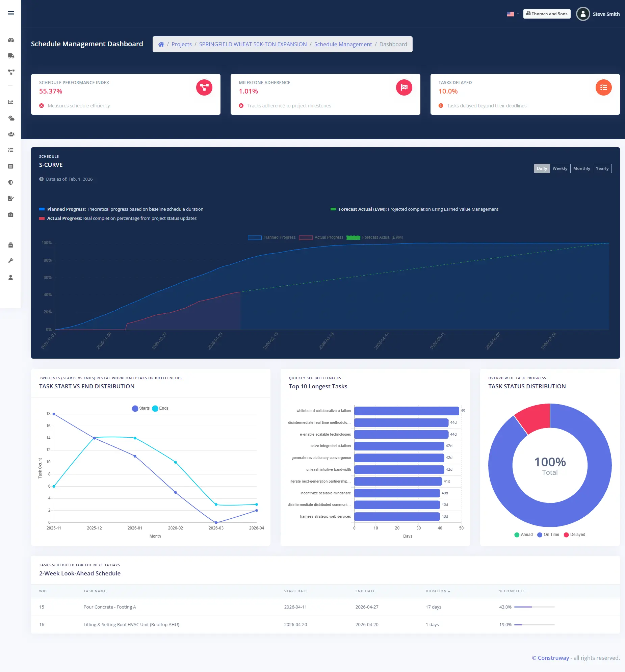This screenshot has height=672, width=625.
Task: Open the hamburger menu icon
Action: [x=11, y=13]
